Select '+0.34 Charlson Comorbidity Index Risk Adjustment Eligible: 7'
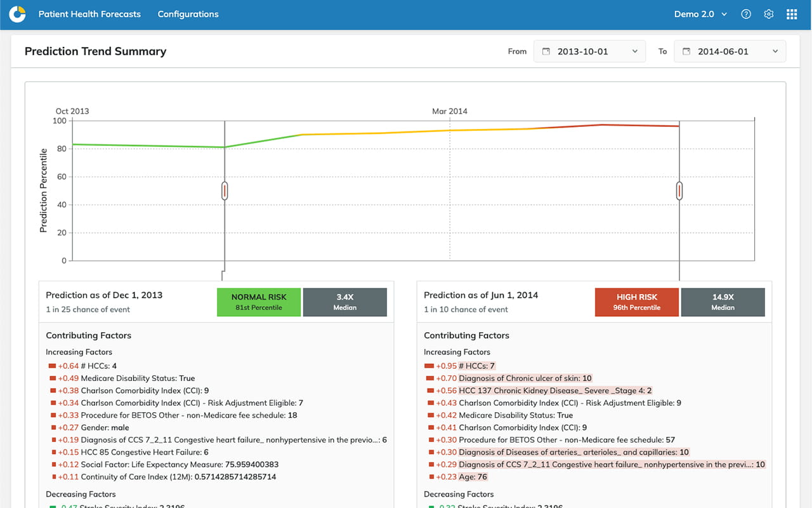Screen dimensions: 812x508 (176, 403)
